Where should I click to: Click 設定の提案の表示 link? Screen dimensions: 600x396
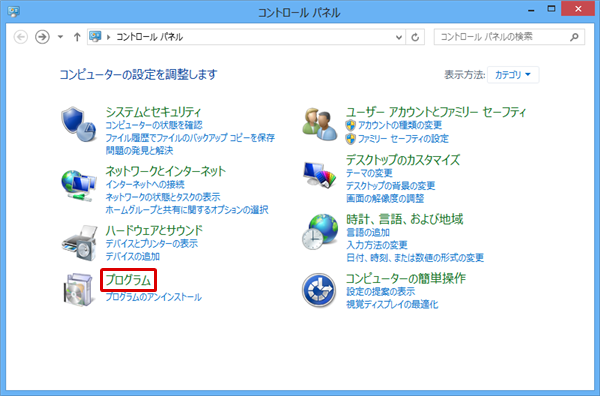coord(380,292)
